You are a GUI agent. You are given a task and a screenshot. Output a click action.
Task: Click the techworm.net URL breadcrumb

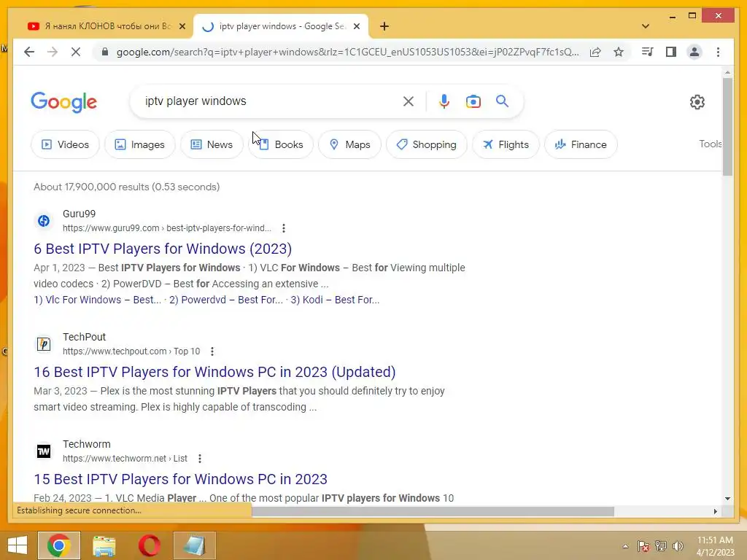click(x=125, y=459)
